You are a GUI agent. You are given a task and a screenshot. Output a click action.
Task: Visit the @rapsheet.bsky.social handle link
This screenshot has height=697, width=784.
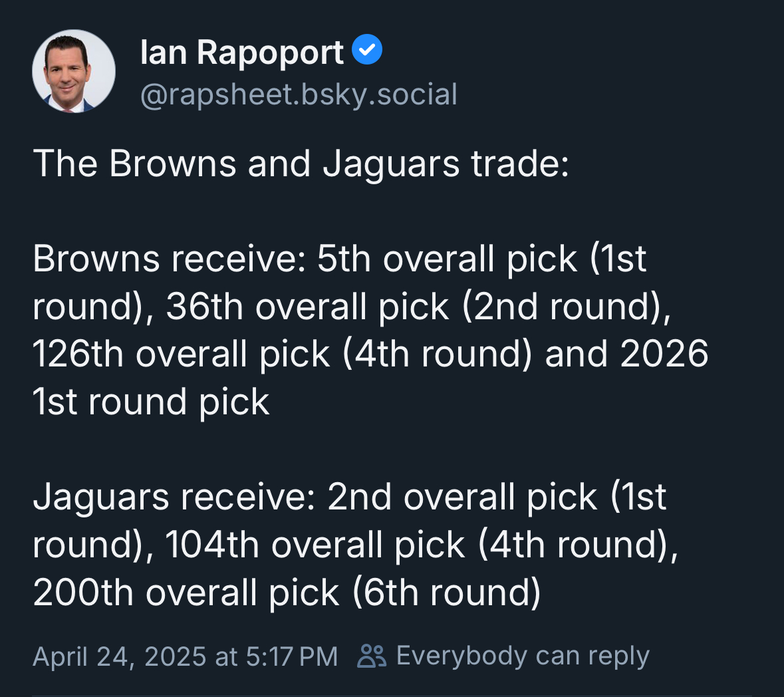tap(299, 94)
